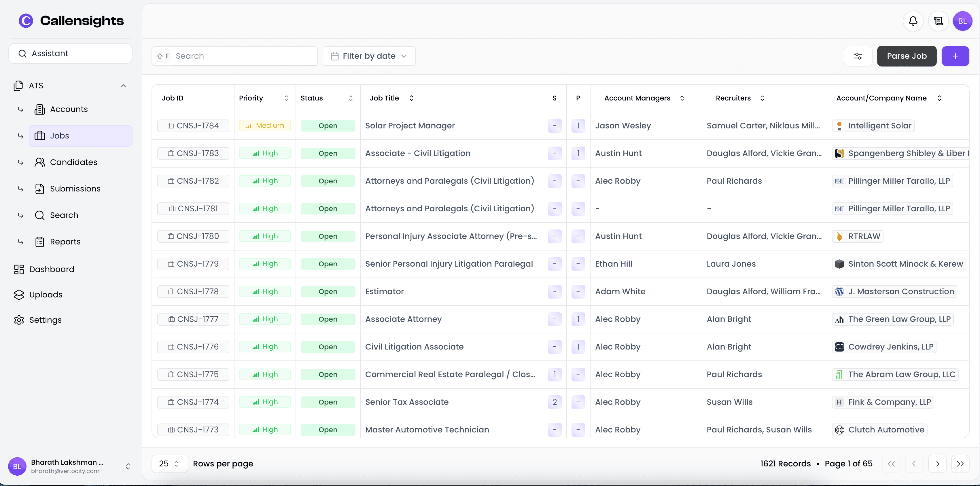Go to next page arrow

(937, 464)
